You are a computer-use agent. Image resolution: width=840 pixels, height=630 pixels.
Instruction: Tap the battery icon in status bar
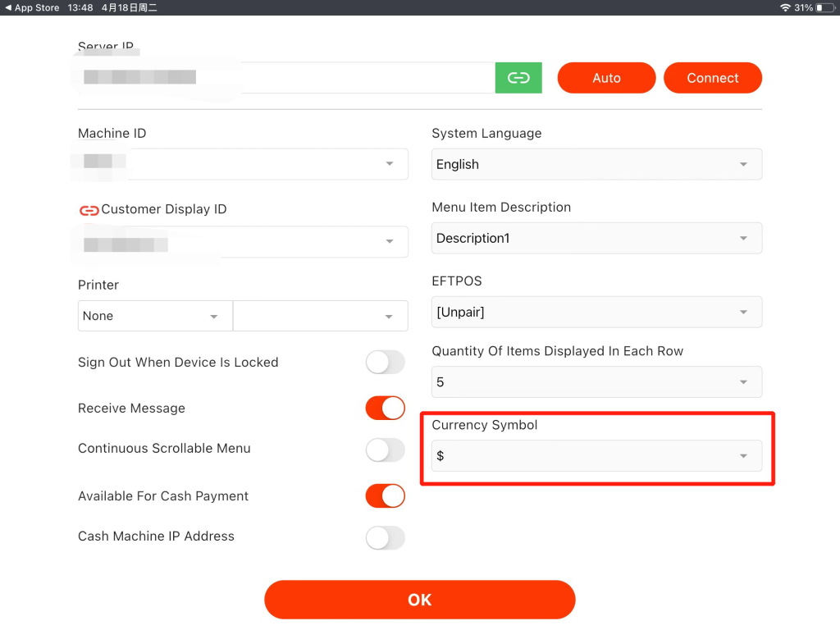tap(824, 7)
